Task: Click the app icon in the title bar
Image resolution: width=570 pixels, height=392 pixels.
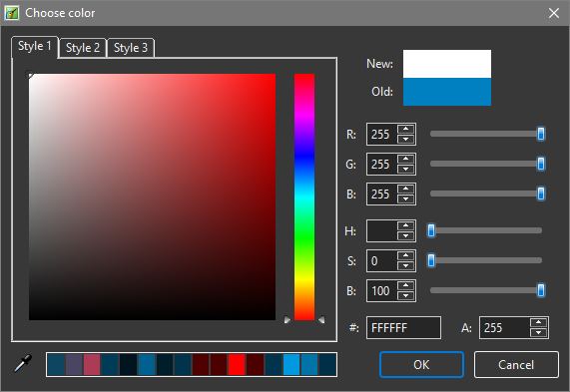Action: 12,13
